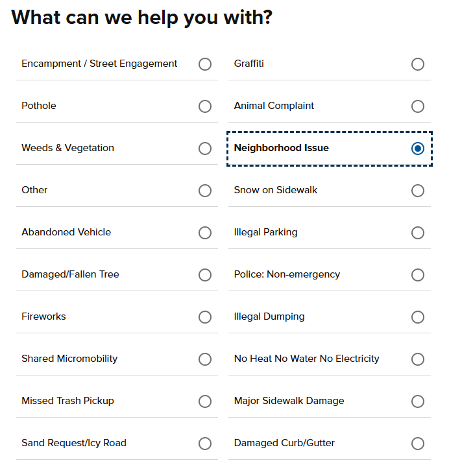The height and width of the screenshot is (476, 449).
Task: Pick the Illegal Parking option
Action: (x=418, y=233)
